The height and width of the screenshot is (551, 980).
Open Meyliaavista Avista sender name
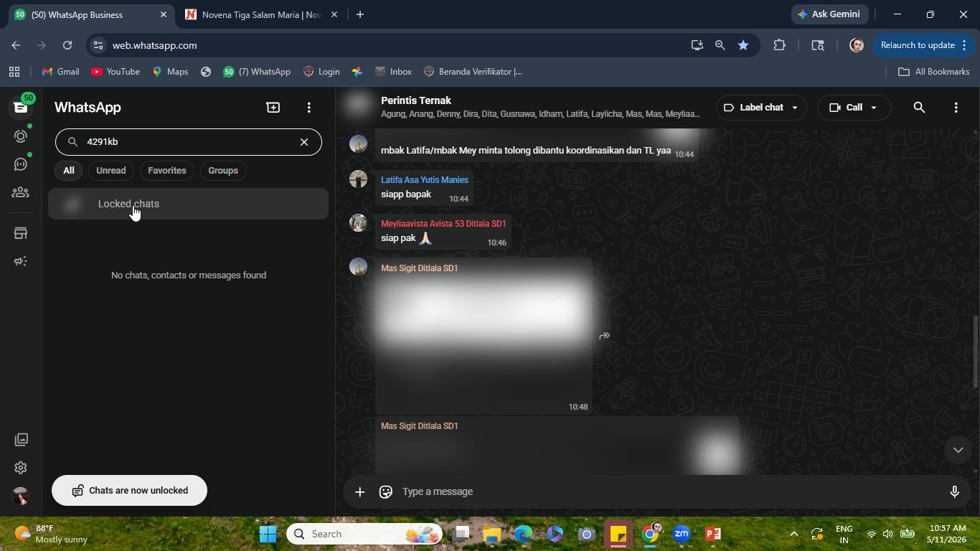tap(443, 224)
